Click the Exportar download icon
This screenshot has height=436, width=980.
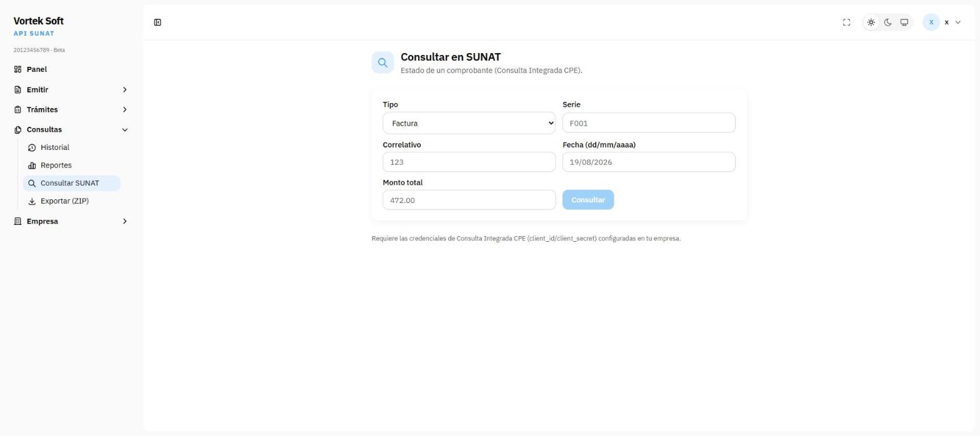pyautogui.click(x=32, y=201)
